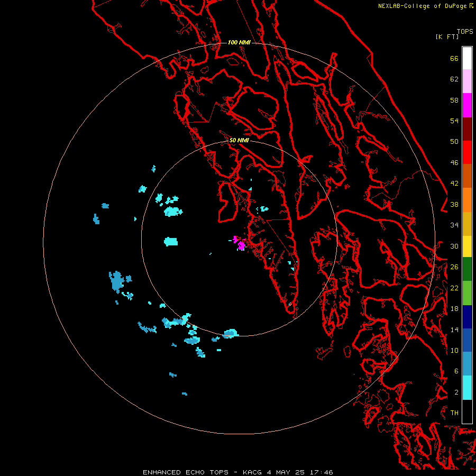Click the K FT units label
The width and height of the screenshot is (476, 476).
coord(447,36)
